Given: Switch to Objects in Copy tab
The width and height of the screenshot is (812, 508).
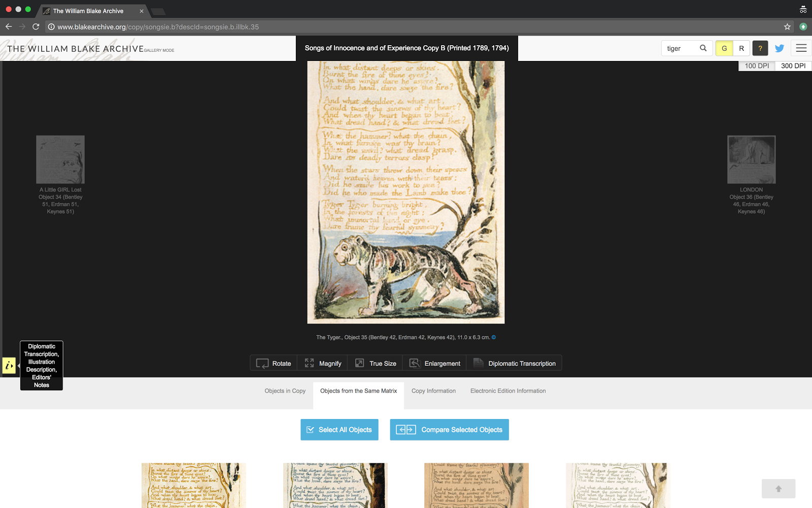Looking at the screenshot, I should [x=285, y=391].
